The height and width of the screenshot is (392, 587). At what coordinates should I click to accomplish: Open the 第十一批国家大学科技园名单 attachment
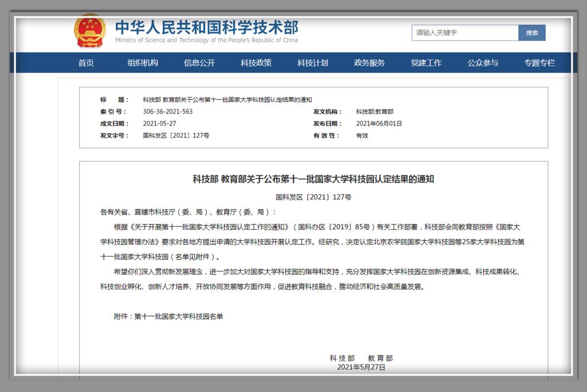click(x=178, y=316)
